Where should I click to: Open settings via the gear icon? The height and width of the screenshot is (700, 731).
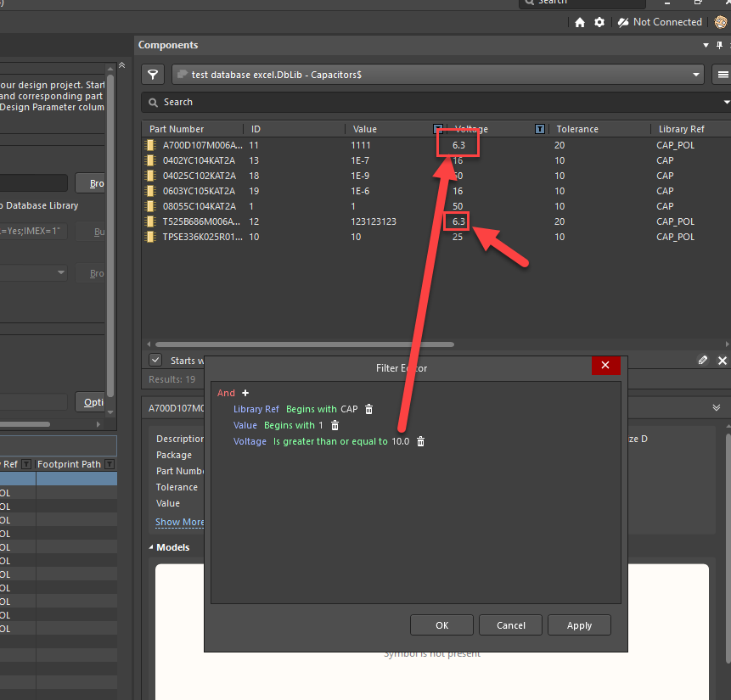(x=599, y=22)
